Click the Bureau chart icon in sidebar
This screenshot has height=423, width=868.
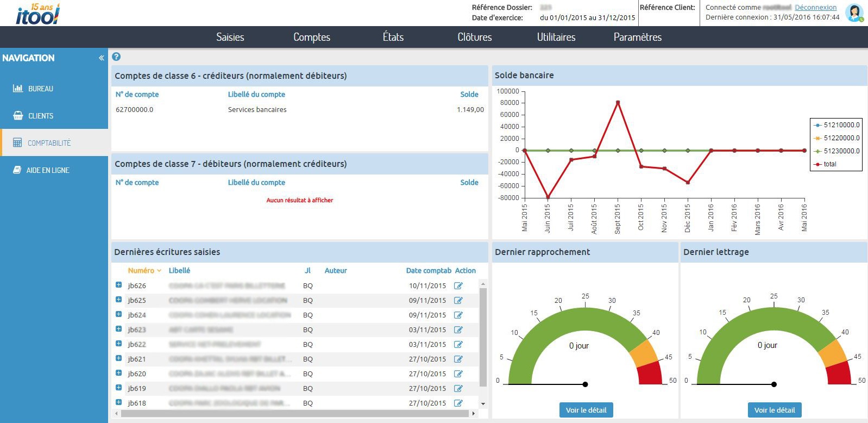click(x=18, y=89)
